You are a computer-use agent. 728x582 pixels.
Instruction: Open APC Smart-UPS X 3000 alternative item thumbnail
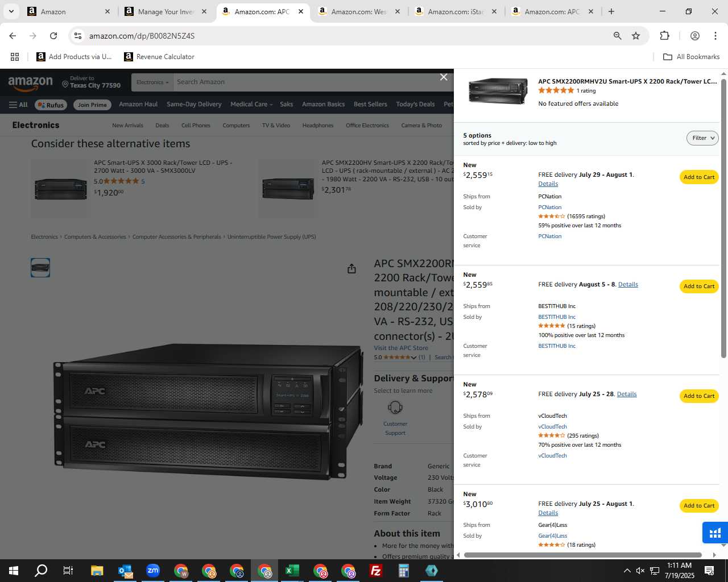tap(61, 189)
